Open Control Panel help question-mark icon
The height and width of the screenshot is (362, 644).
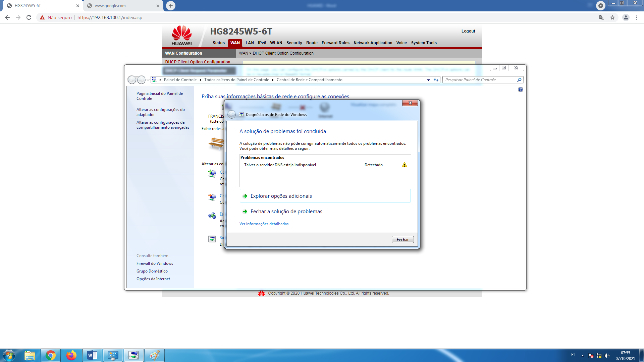click(520, 89)
